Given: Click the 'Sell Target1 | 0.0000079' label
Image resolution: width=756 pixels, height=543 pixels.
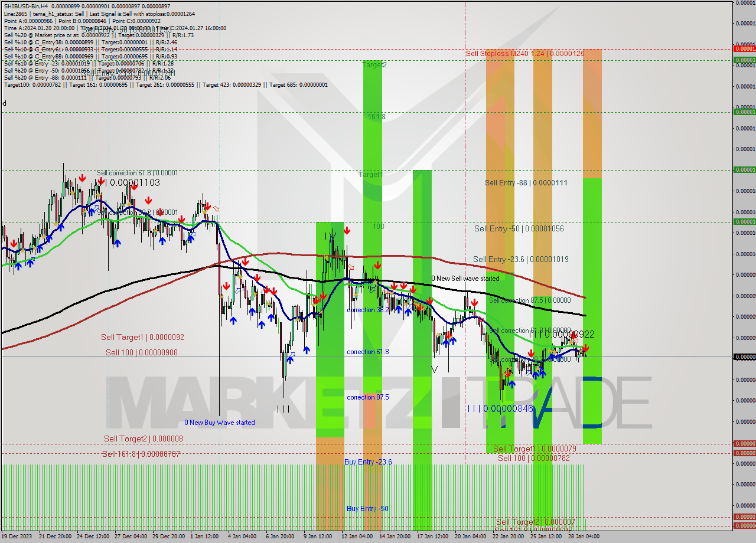Looking at the screenshot, I should coord(535,449).
